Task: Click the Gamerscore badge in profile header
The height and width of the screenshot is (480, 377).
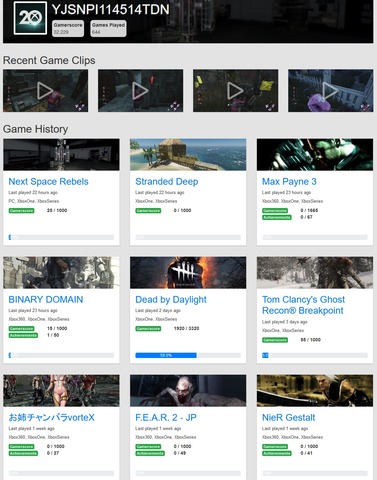Action: coord(68,28)
